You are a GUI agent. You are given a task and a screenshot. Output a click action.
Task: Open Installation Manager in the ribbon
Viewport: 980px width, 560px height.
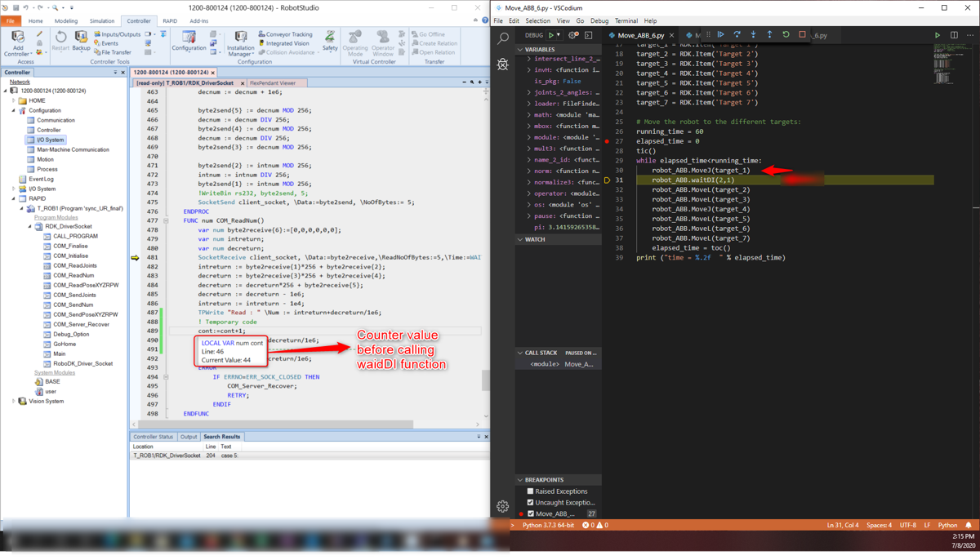click(x=240, y=42)
